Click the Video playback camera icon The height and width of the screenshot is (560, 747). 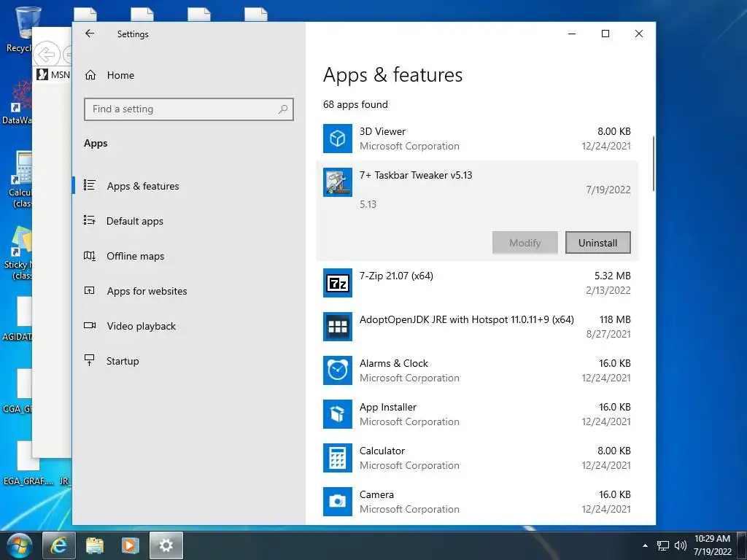[90, 325]
